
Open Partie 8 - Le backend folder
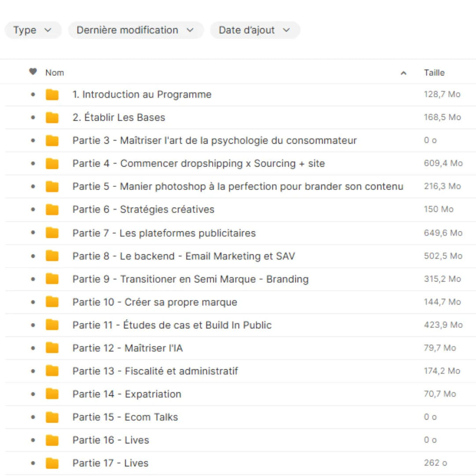184,256
